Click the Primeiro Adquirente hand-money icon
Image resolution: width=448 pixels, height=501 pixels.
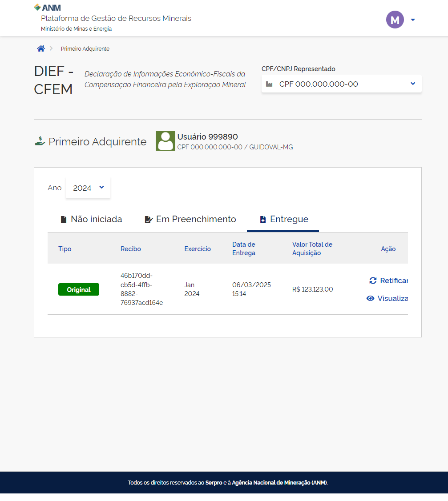point(40,141)
